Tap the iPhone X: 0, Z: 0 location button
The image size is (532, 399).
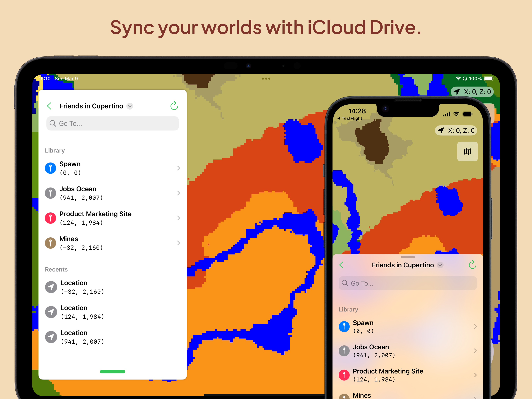click(456, 131)
